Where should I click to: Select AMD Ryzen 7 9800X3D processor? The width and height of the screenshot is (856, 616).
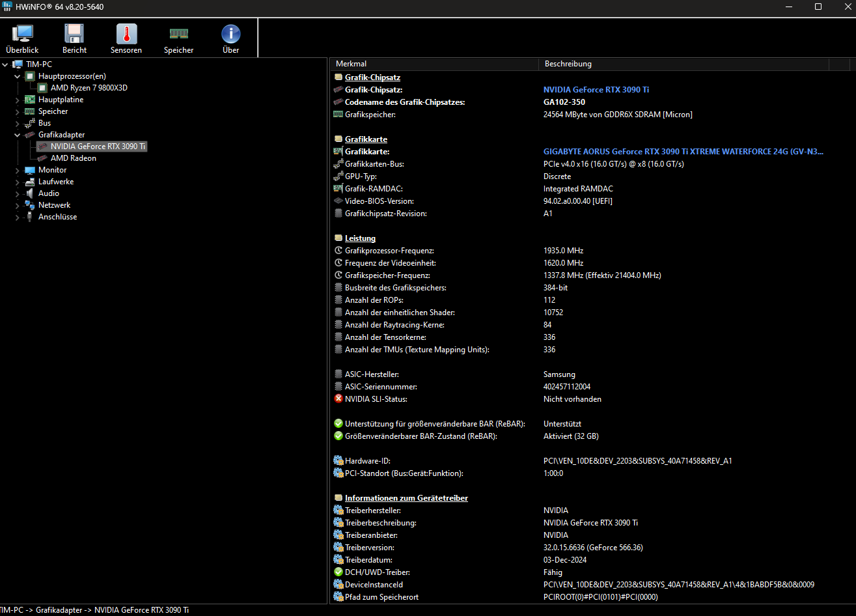89,88
